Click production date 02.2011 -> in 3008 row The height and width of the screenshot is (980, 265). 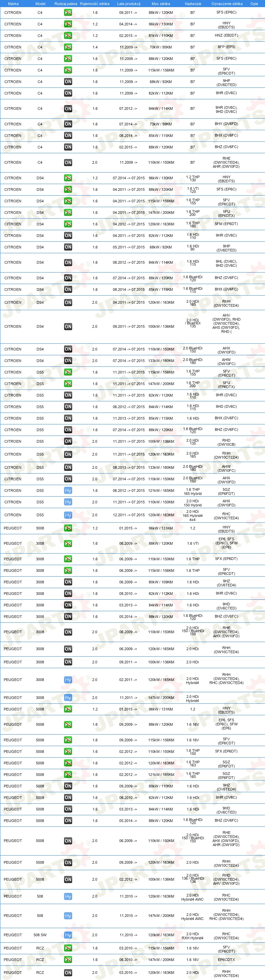coord(128,680)
